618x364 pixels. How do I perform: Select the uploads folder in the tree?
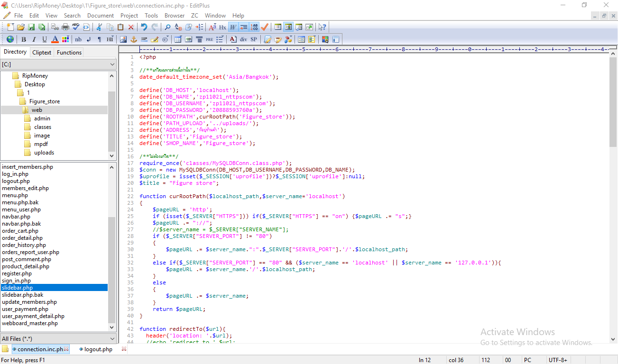coord(44,153)
